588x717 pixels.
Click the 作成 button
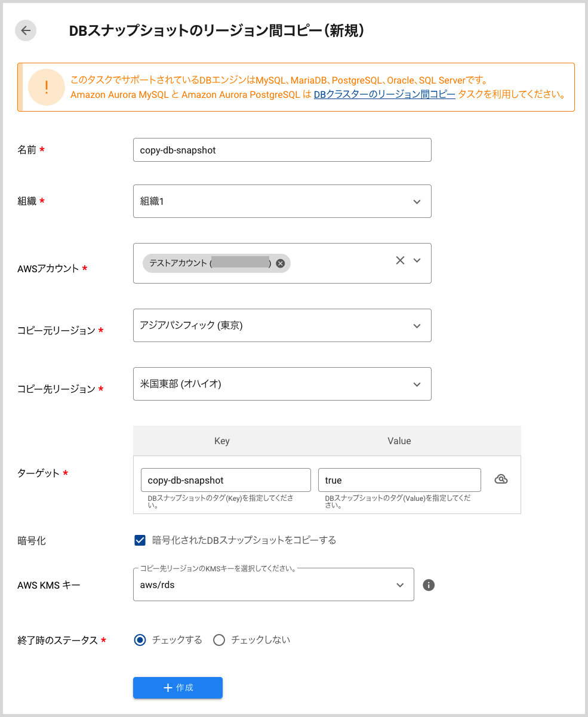click(178, 688)
